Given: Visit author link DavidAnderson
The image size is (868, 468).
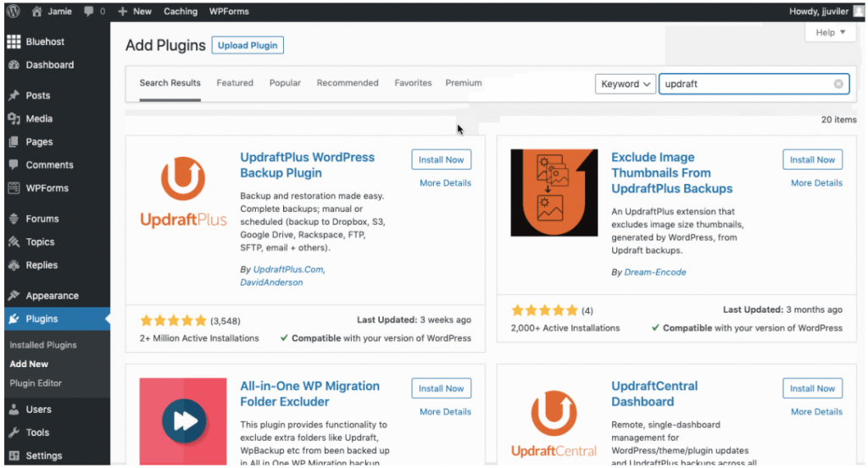Looking at the screenshot, I should point(271,282).
